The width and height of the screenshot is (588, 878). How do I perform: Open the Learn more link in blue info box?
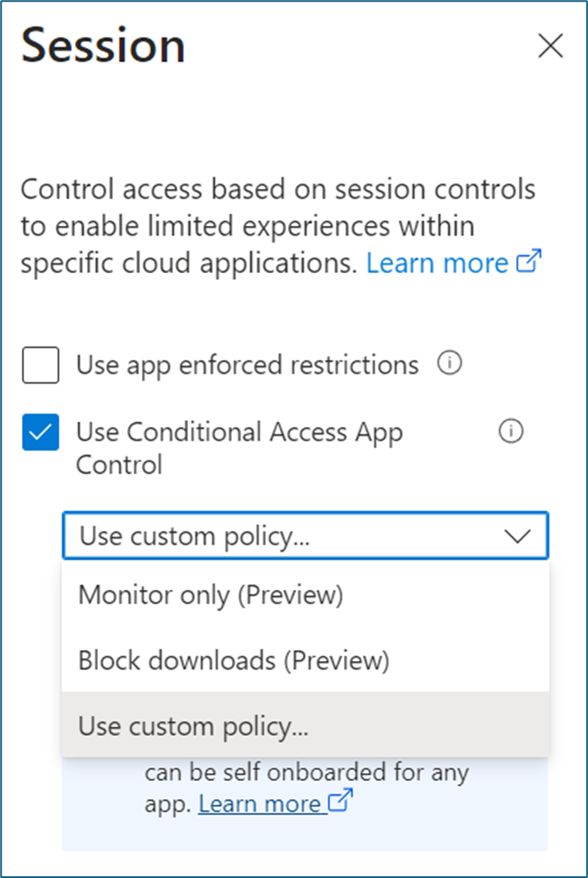point(259,804)
